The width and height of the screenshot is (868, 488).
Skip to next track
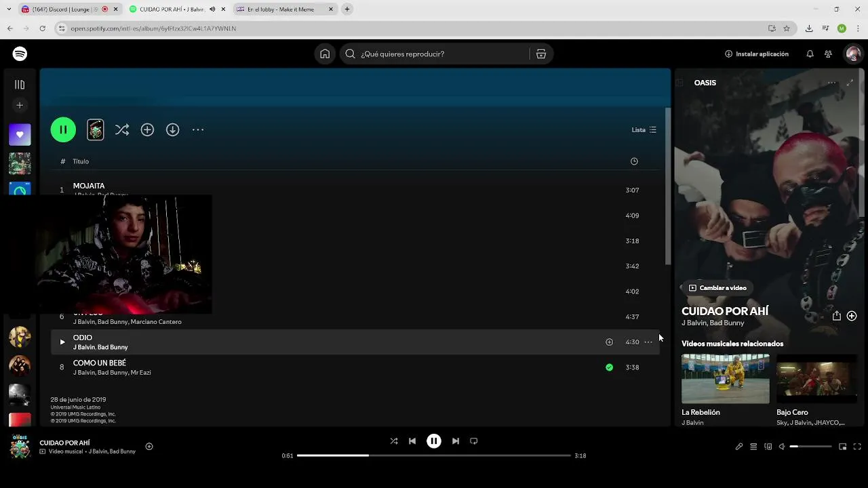(x=456, y=441)
